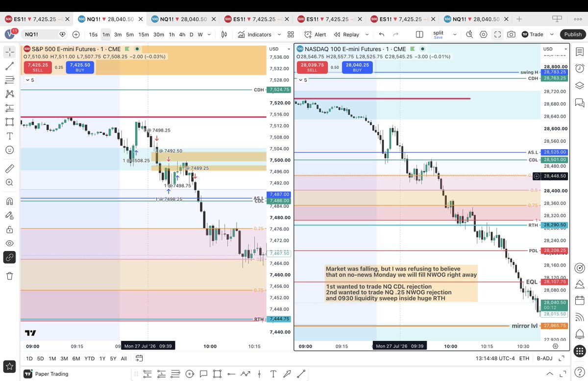Image resolution: width=588 pixels, height=381 pixels.
Task: Open the watchlist panel icon
Action: (580, 51)
